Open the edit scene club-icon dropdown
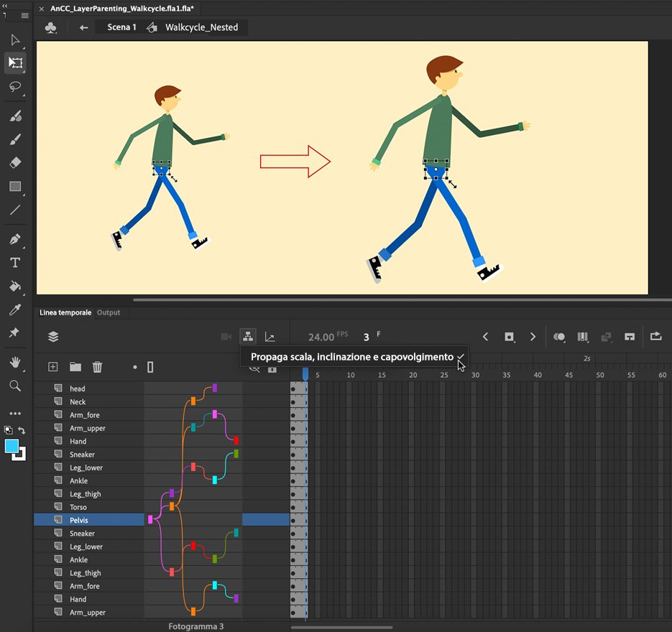Image resolution: width=672 pixels, height=632 pixels. [x=51, y=27]
